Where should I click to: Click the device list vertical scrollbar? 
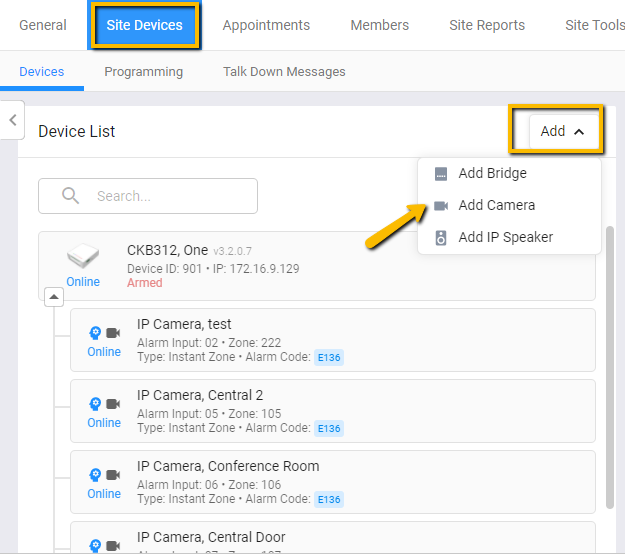click(x=609, y=367)
